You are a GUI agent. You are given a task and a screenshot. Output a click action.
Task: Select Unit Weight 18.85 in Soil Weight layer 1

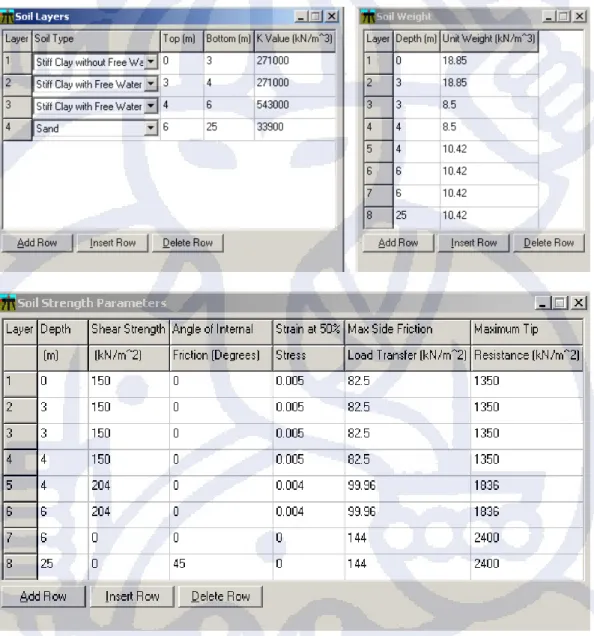coord(489,62)
